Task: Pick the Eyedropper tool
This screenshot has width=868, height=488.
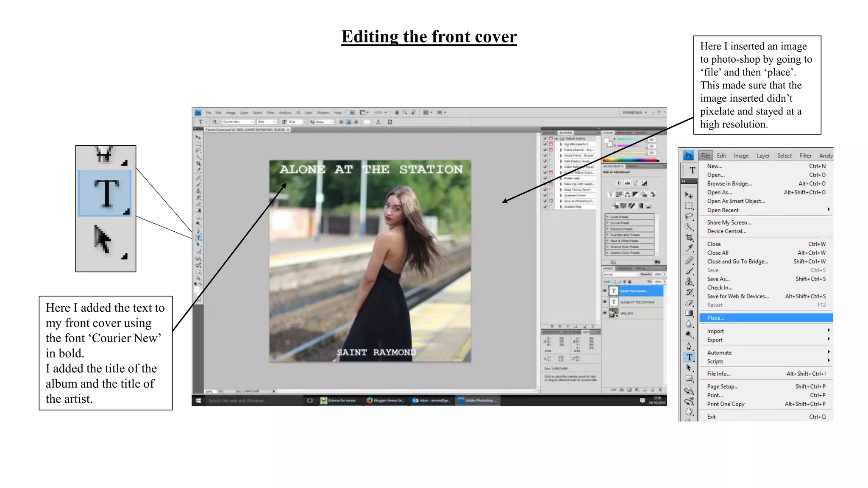Action: (689, 248)
